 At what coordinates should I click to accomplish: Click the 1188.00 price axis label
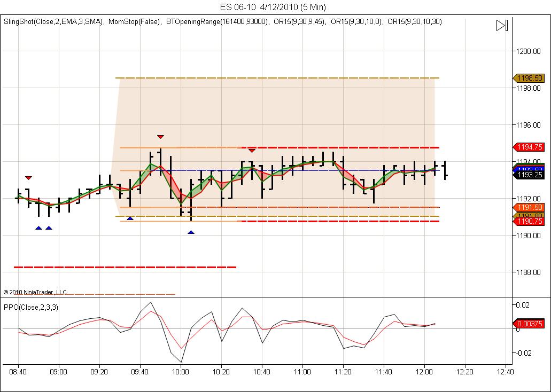pyautogui.click(x=528, y=272)
